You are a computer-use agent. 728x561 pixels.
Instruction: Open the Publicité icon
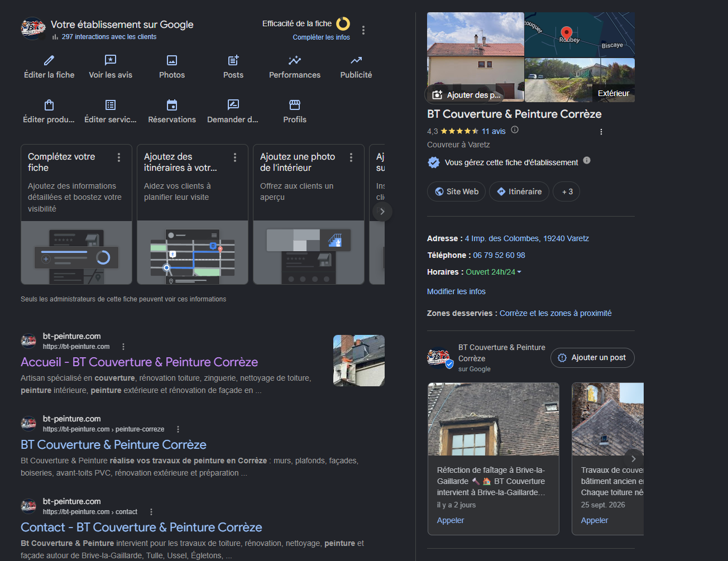[x=356, y=60]
